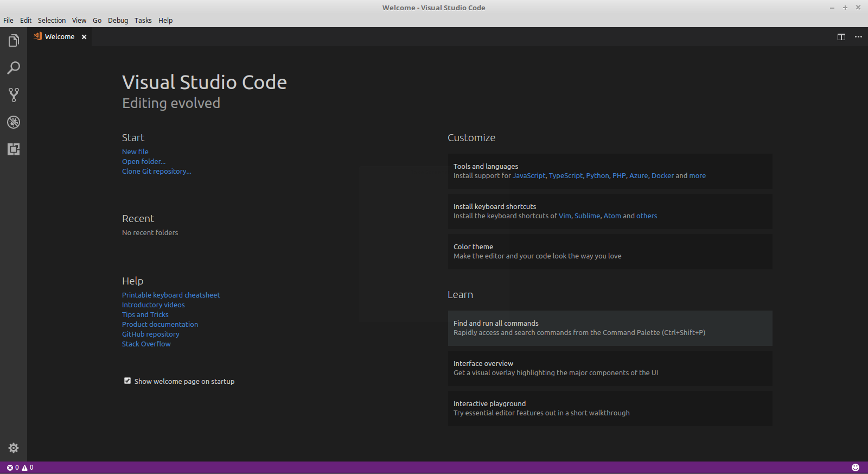Click the Clone Git repository... link
This screenshot has height=474, width=868.
pyautogui.click(x=157, y=171)
